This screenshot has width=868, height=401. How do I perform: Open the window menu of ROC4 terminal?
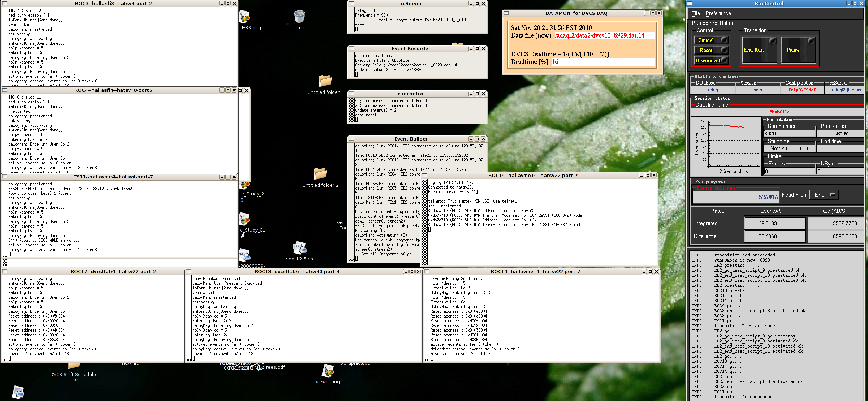click(x=5, y=90)
